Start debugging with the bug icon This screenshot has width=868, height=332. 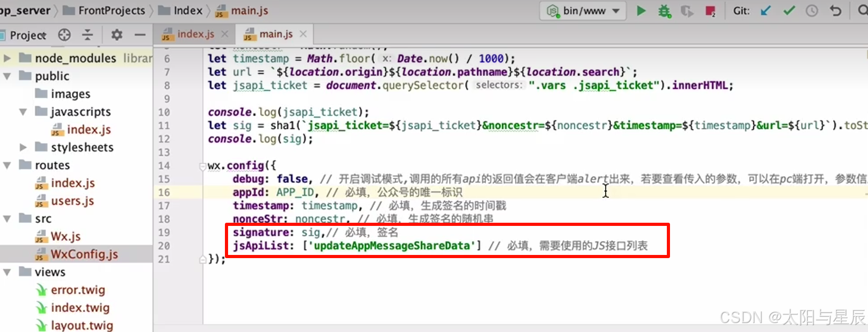click(x=664, y=11)
